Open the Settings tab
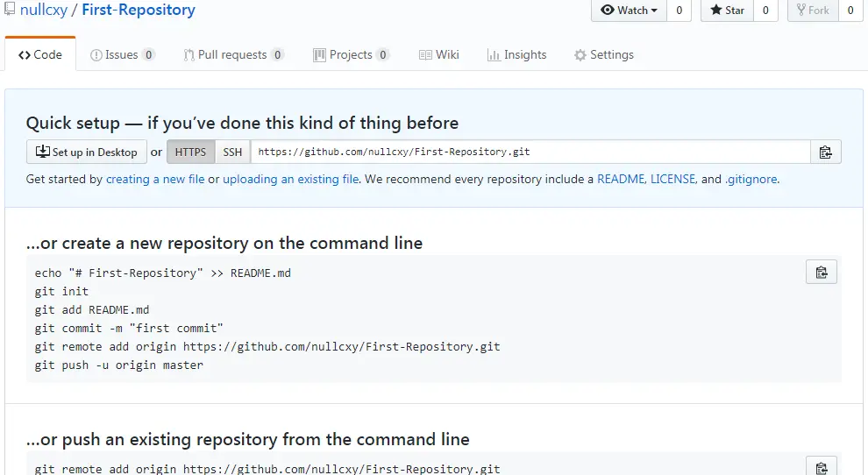Image resolution: width=868 pixels, height=475 pixels. pos(604,55)
